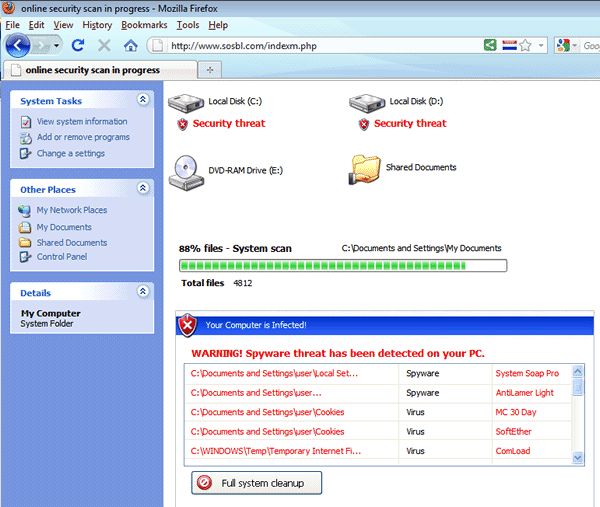Click the threat list scroll up arrow
This screenshot has width=600, height=507.
(578, 371)
